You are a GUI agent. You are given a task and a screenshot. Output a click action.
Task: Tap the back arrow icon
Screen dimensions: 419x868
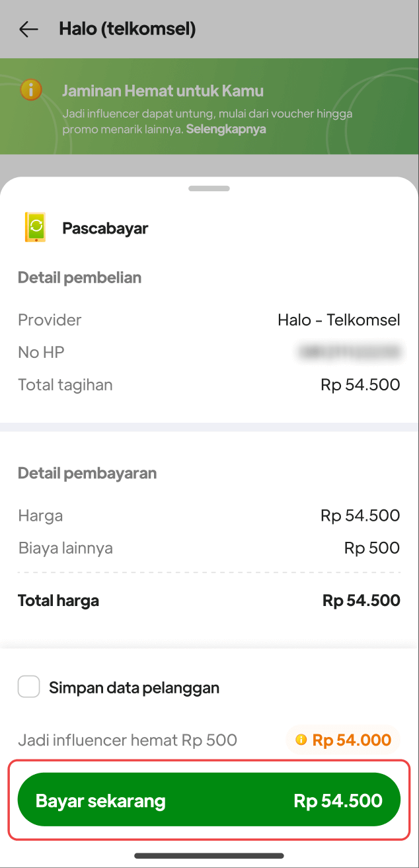28,29
